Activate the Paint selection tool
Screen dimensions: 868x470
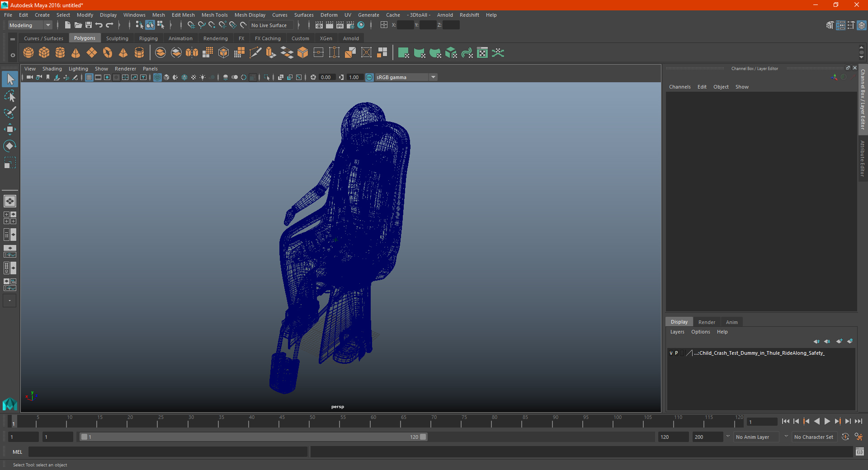10,113
